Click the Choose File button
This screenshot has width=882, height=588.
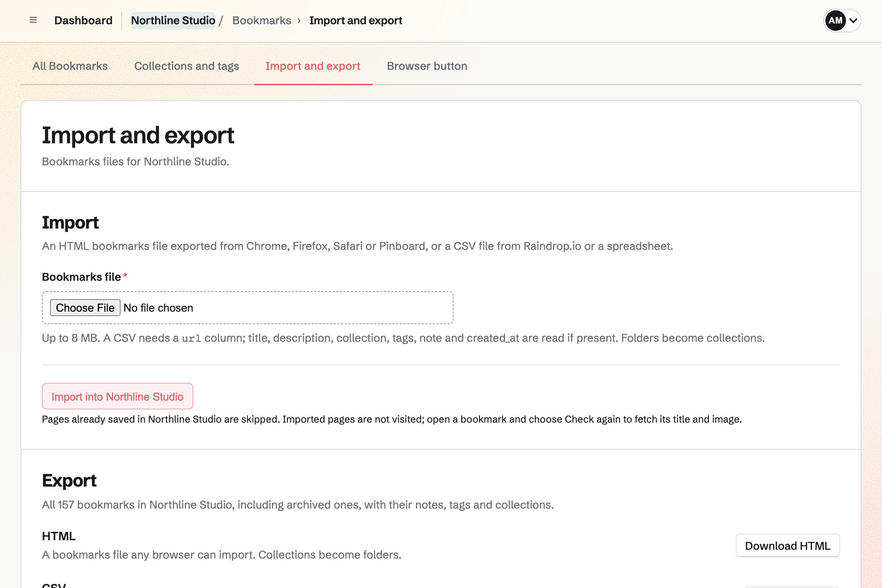click(x=85, y=308)
